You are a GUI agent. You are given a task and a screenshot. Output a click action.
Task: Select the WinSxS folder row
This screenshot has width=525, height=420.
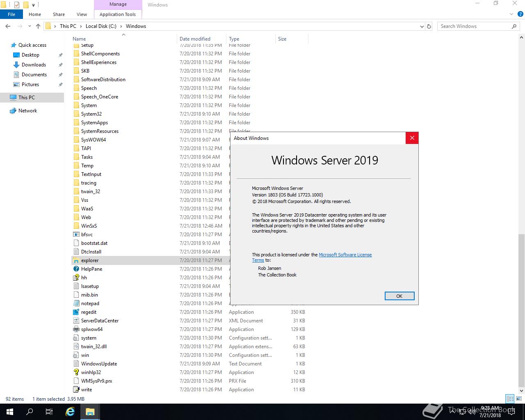[151, 226]
